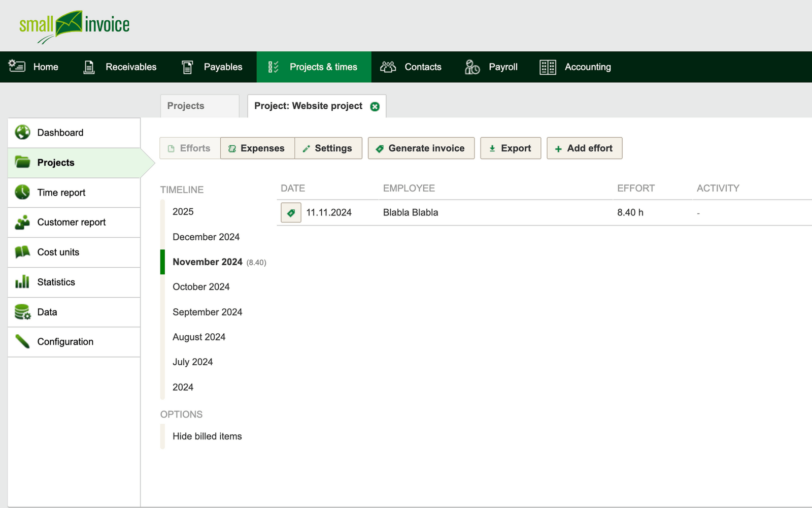Viewport: 812px width, 508px height.
Task: Click the green timeline marker bar
Action: [162, 262]
